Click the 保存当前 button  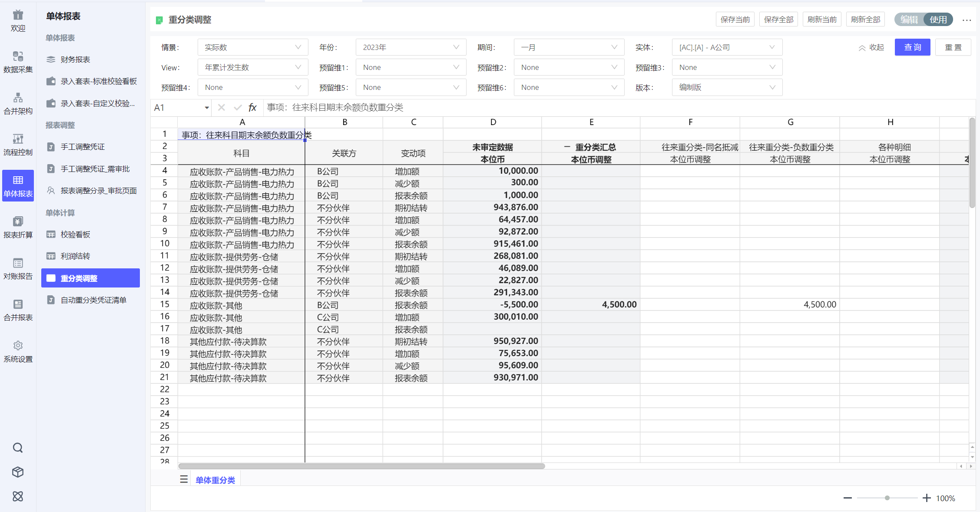click(x=735, y=20)
